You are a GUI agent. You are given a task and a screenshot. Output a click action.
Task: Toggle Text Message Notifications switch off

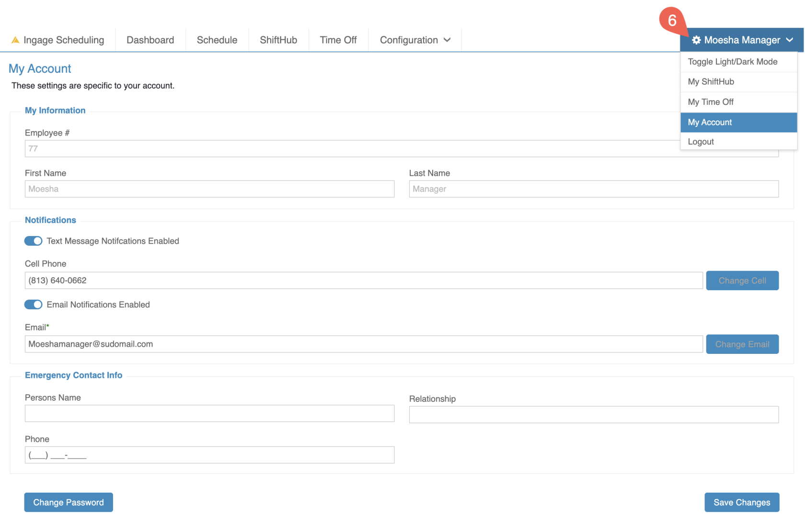34,241
